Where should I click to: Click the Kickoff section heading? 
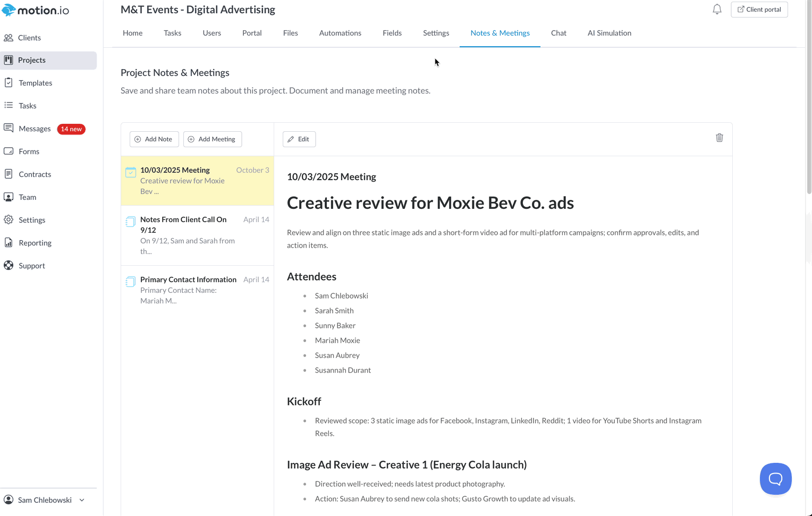pyautogui.click(x=304, y=401)
